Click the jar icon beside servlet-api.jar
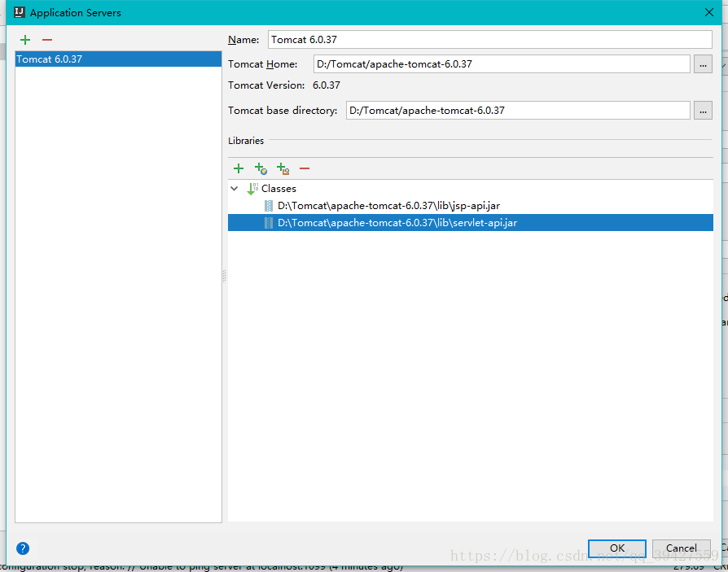Image resolution: width=728 pixels, height=572 pixels. click(269, 223)
